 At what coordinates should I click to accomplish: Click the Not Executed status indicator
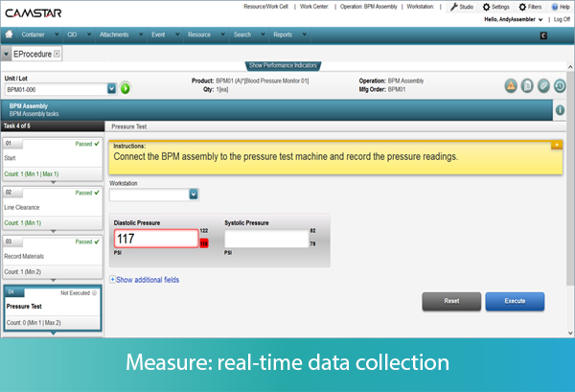[79, 293]
